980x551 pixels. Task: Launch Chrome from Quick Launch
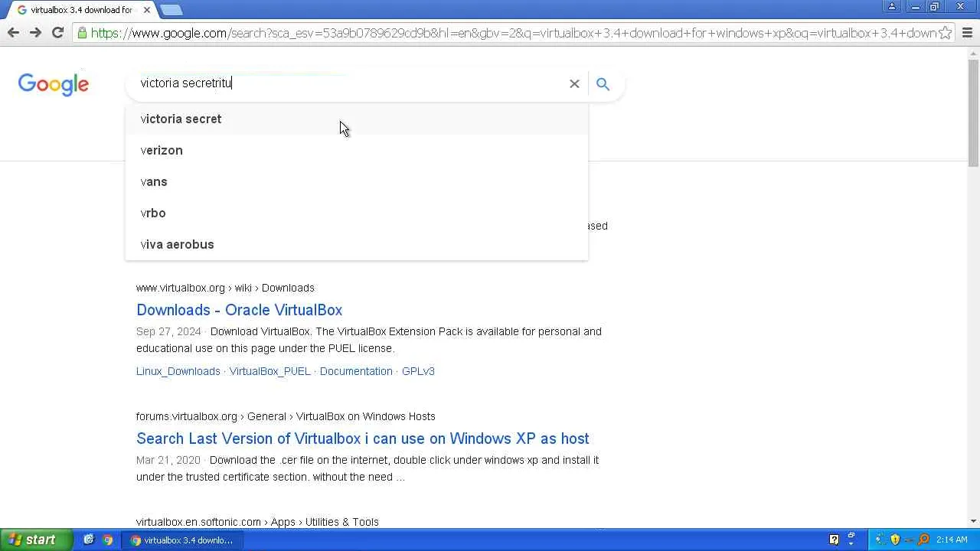click(x=108, y=540)
